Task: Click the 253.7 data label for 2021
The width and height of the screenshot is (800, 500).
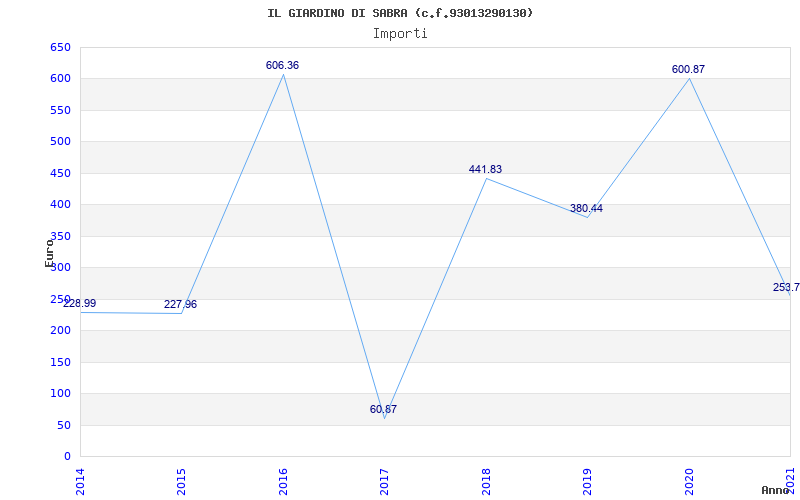Action: pos(786,287)
